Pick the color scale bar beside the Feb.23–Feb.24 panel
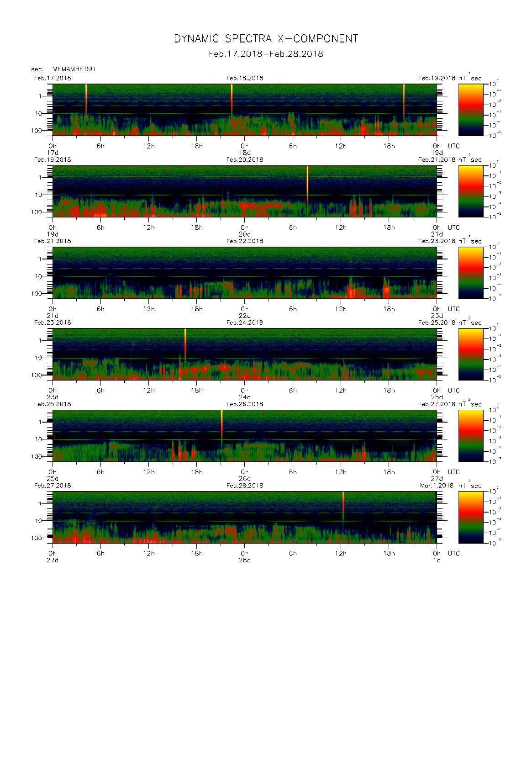 click(x=471, y=354)
